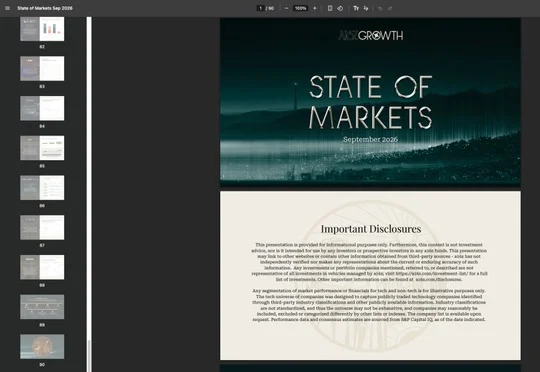Select the text annotation tool icon
Image resolution: width=540 pixels, height=372 pixels.
tap(356, 8)
